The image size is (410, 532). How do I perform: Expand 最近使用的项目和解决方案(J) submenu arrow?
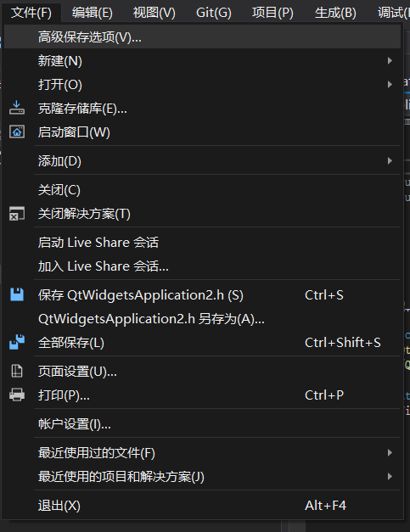coord(390,476)
